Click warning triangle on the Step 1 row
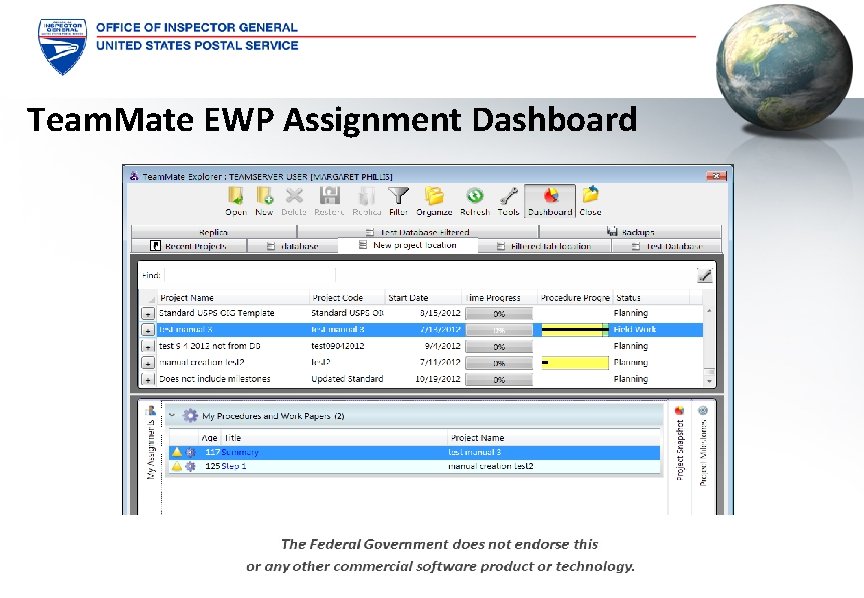 pyautogui.click(x=176, y=466)
